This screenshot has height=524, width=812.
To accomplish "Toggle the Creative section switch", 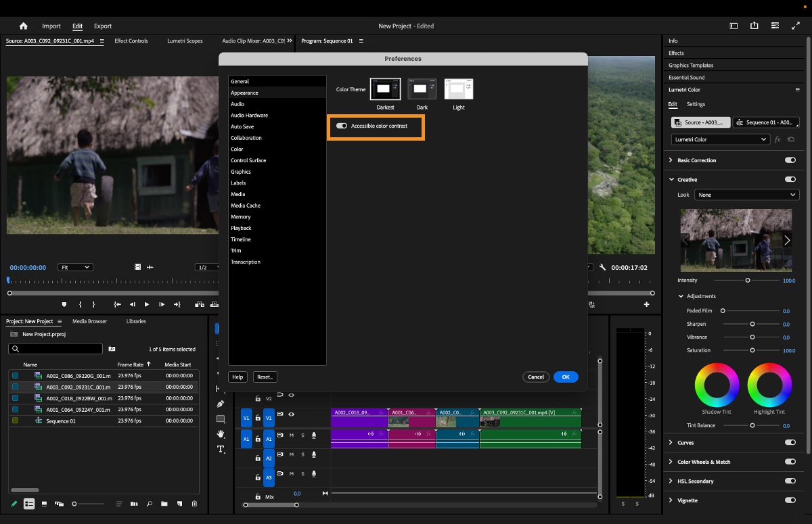I will click(x=790, y=180).
